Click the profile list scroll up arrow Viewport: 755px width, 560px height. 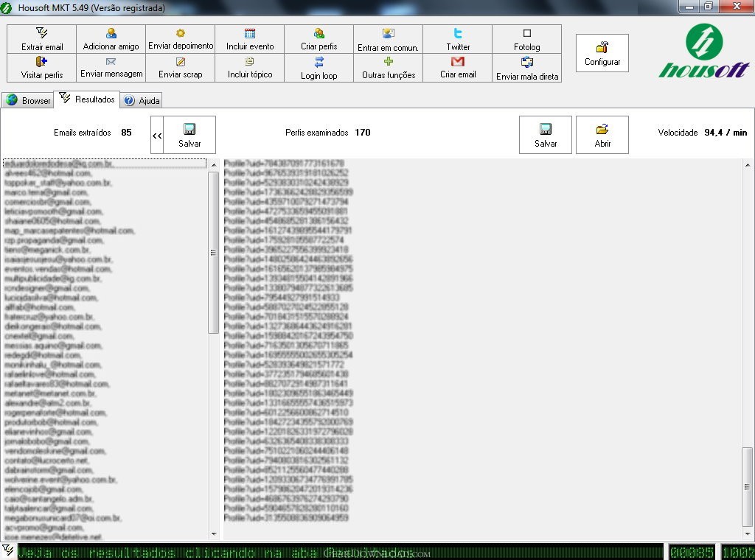coord(748,165)
